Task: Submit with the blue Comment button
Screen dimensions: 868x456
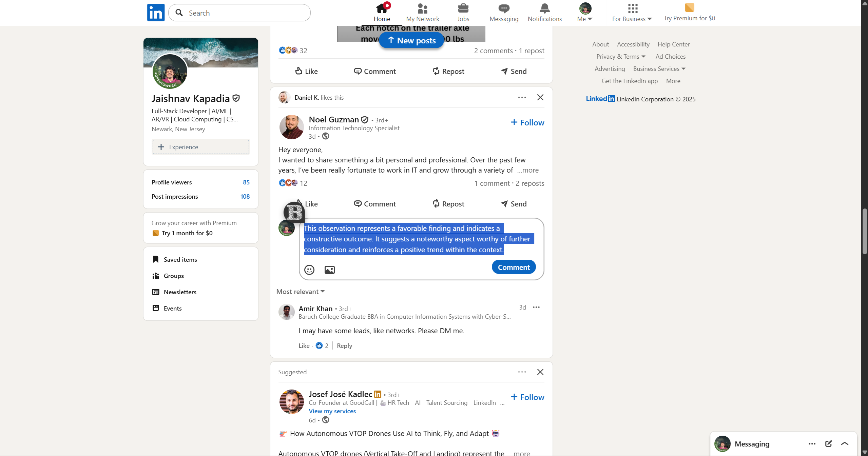Action: [x=513, y=267]
